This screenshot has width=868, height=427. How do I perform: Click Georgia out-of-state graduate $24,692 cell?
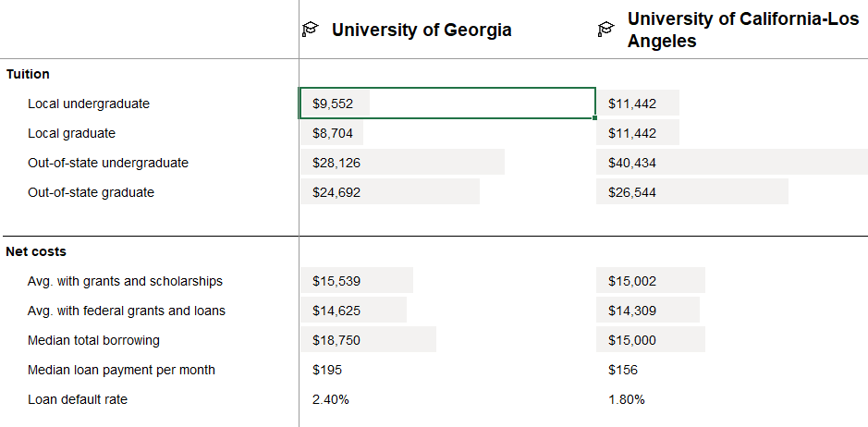tap(336, 192)
